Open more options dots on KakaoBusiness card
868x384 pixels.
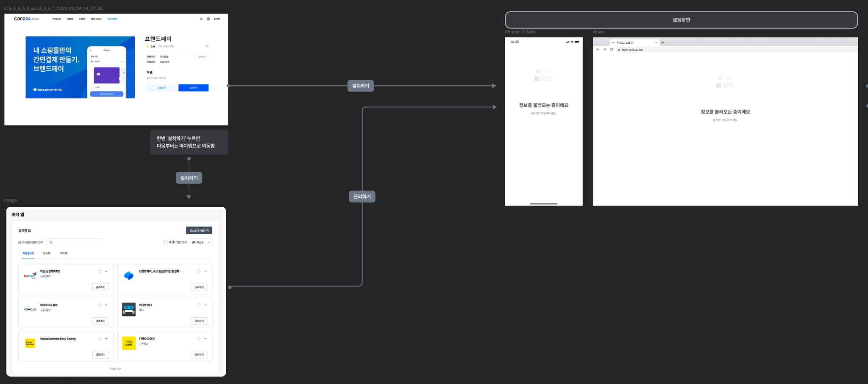tap(106, 339)
